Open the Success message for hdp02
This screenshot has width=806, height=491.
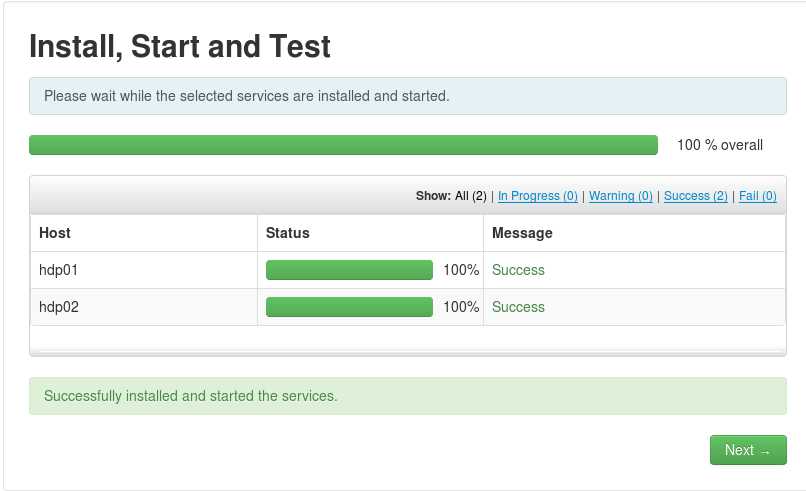click(x=518, y=307)
